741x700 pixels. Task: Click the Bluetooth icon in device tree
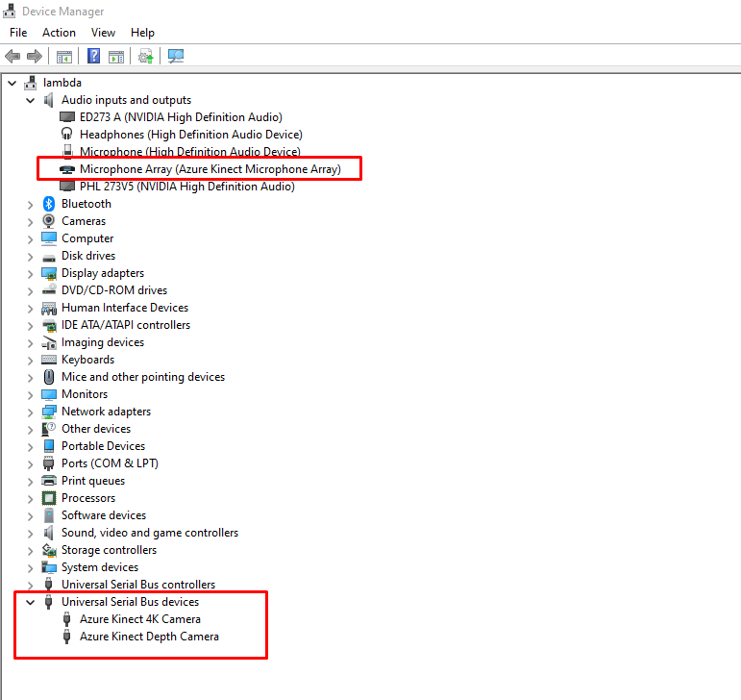49,204
